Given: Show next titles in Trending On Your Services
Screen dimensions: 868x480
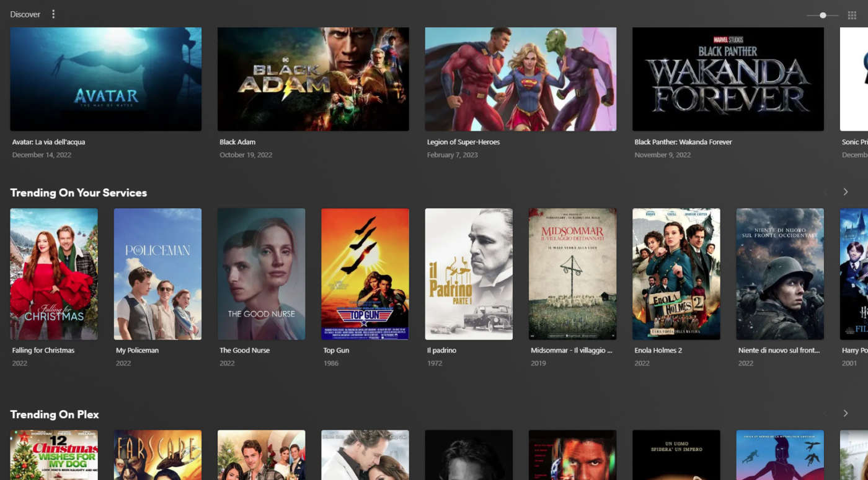Looking at the screenshot, I should pyautogui.click(x=845, y=192).
